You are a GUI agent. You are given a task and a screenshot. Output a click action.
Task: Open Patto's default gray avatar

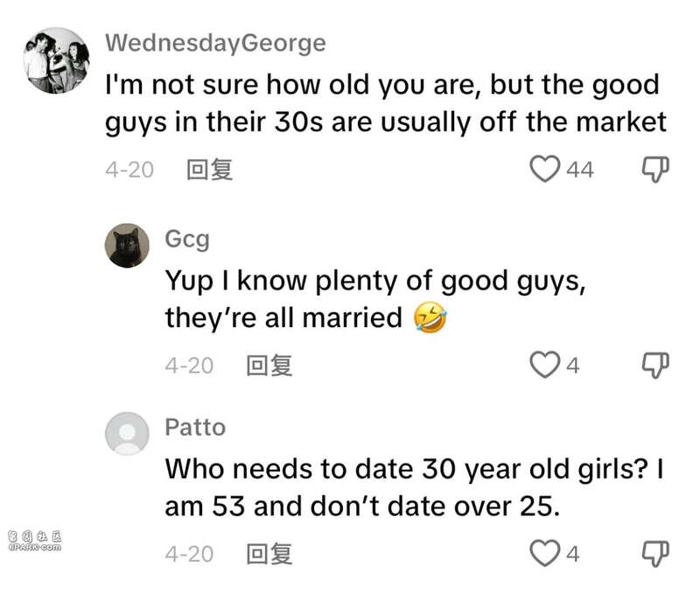(127, 434)
